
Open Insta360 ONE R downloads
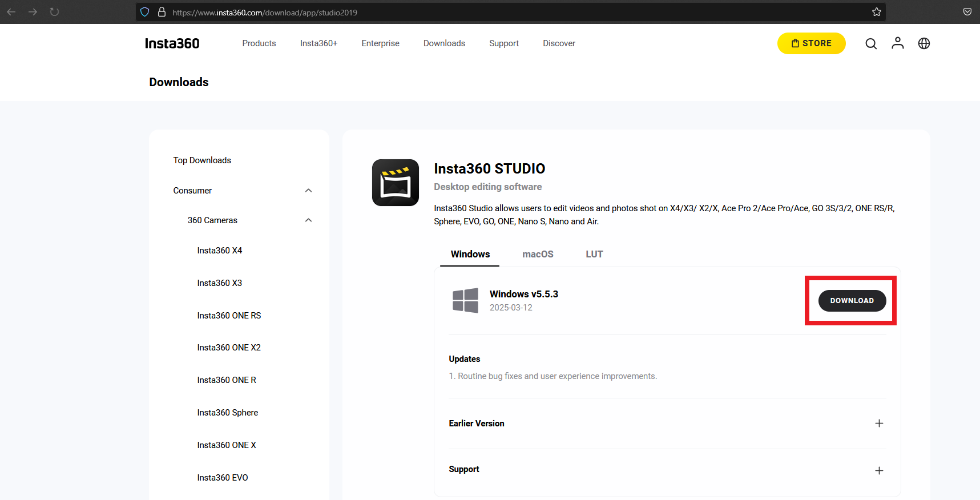coord(227,380)
